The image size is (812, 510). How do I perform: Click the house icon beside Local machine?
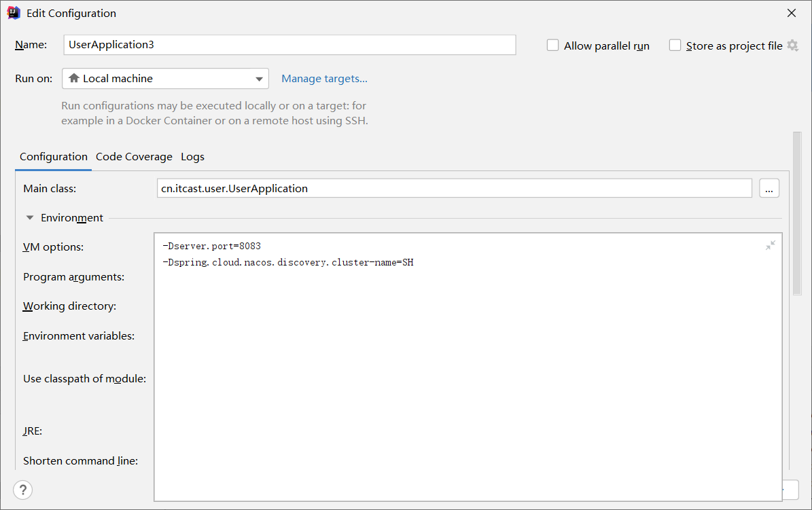point(74,78)
